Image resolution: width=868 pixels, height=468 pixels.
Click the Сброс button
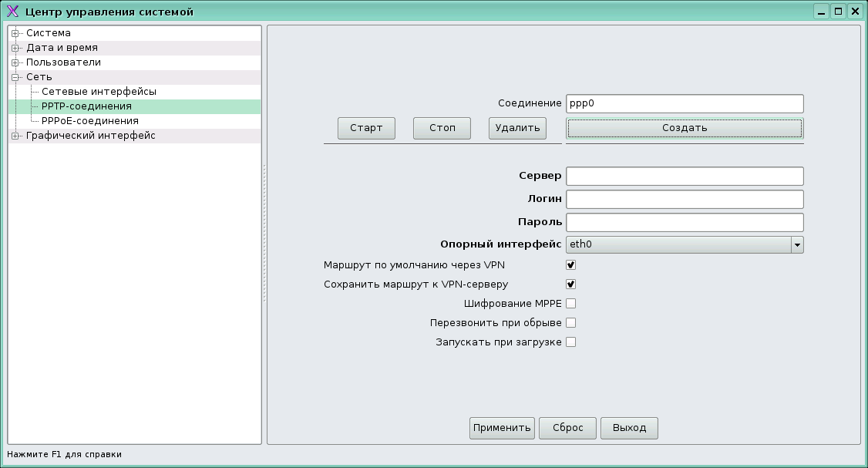(567, 428)
